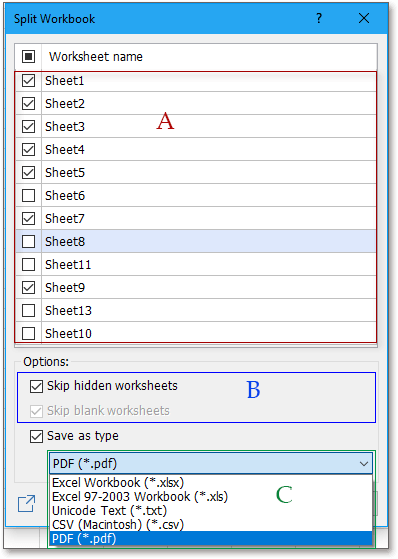Screen dimensions: 398x559
Task: Click the share/export arrow icon at bottom left
Action: pyautogui.click(x=27, y=503)
